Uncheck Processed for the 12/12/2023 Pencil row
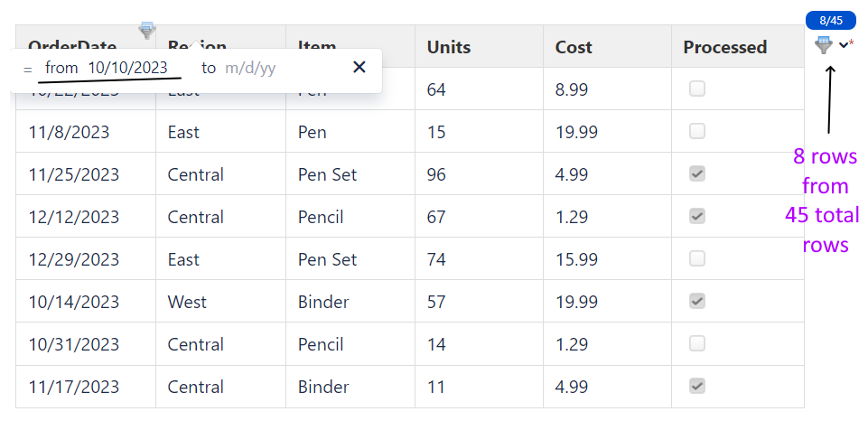Image resolution: width=868 pixels, height=421 pixels. click(x=697, y=217)
